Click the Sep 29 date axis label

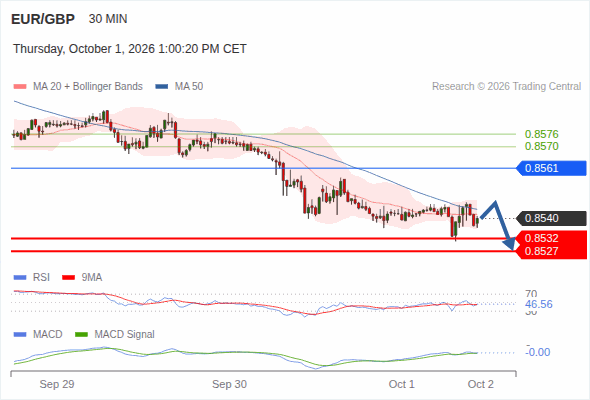[x=57, y=384]
